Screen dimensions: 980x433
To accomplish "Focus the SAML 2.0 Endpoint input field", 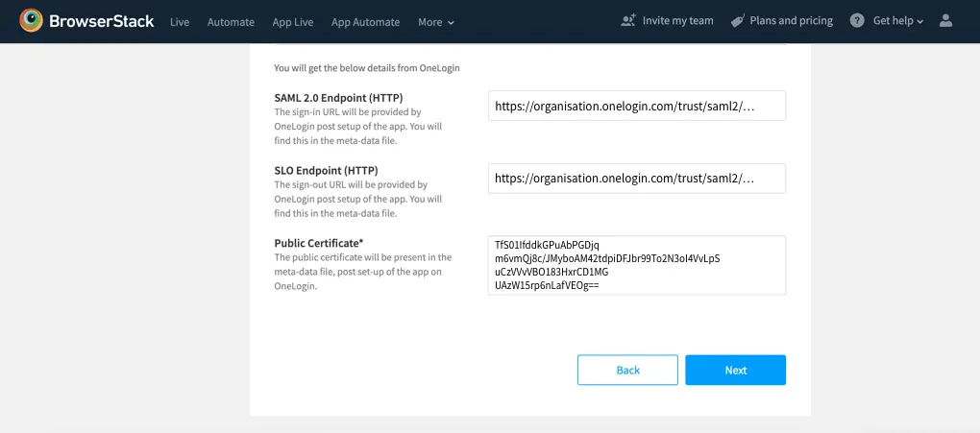I will [x=636, y=106].
